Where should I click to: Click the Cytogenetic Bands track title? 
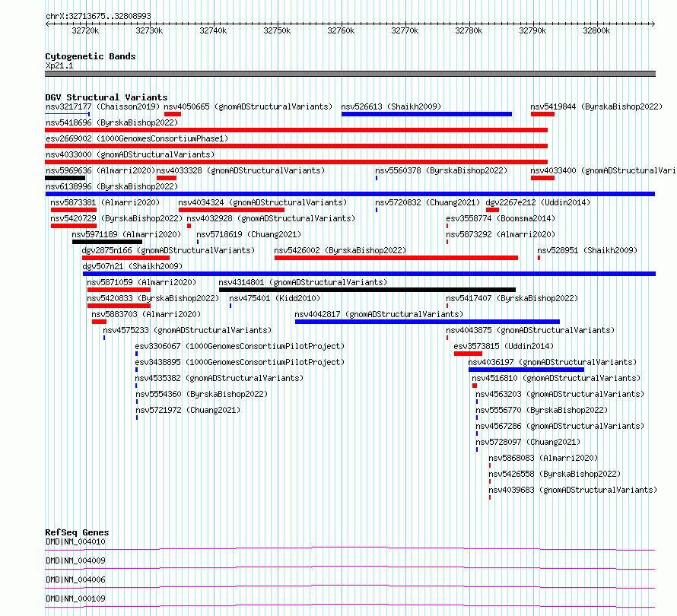click(x=91, y=56)
